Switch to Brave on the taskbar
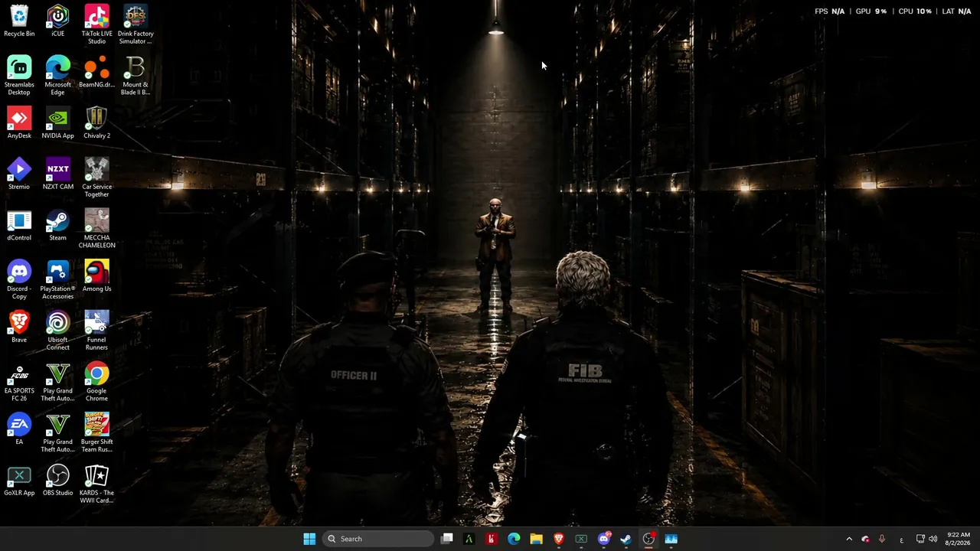 click(x=559, y=539)
